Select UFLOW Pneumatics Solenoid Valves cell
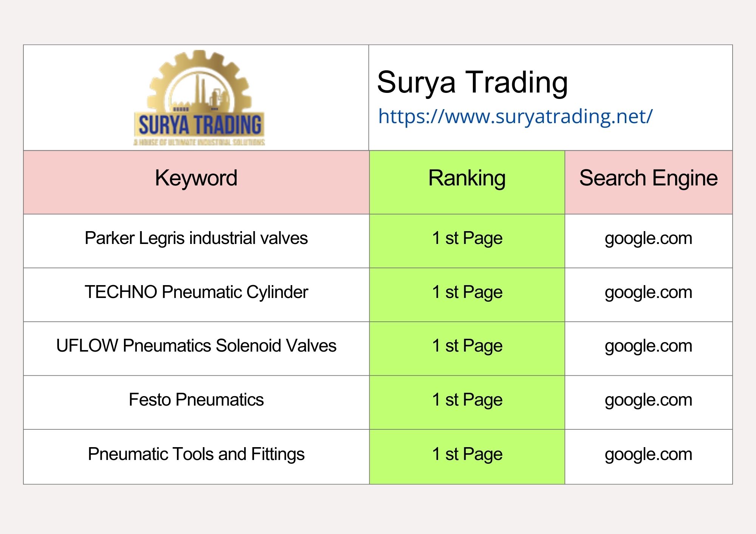This screenshot has height=534, width=756. 196,349
